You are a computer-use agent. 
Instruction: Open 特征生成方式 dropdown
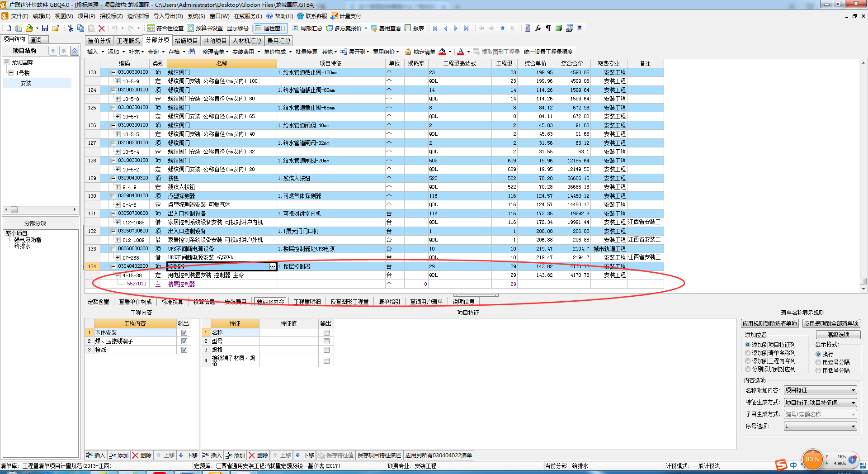(820, 402)
